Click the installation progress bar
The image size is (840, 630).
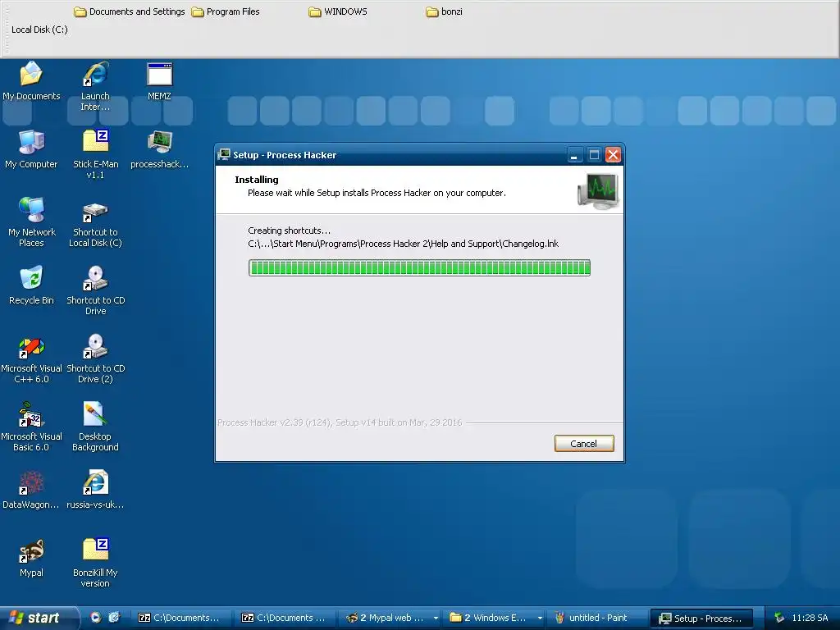coord(419,268)
